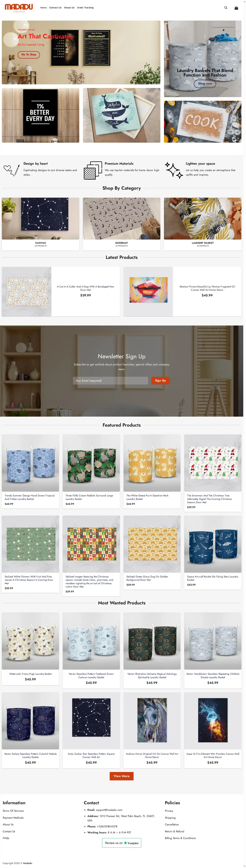Image resolution: width=246 pixels, height=868 pixels.
Task: Open the Return & Refund policy link
Action: tap(175, 831)
